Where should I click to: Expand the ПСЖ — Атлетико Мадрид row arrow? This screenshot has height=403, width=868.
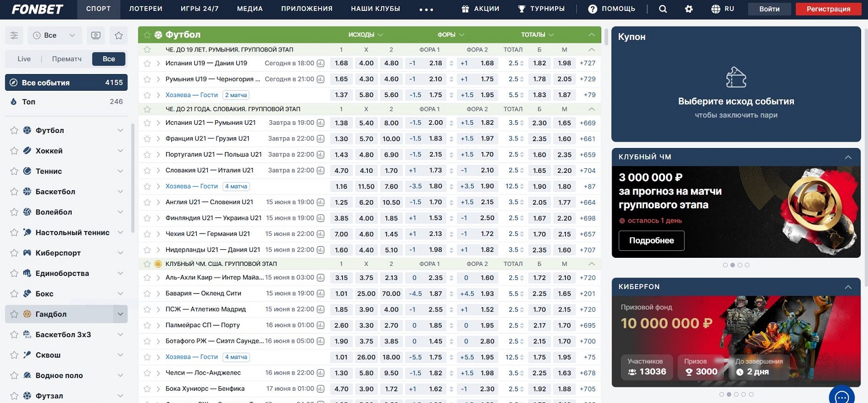tap(159, 310)
